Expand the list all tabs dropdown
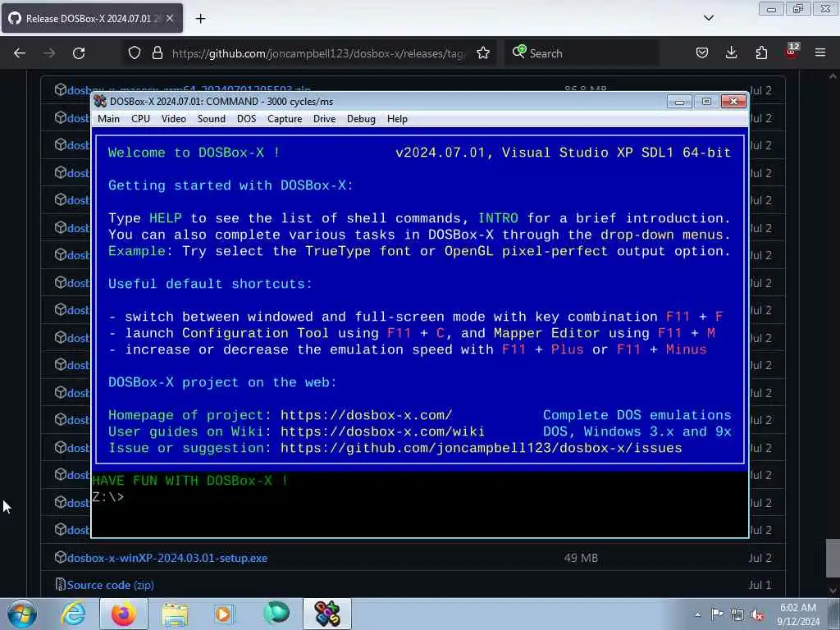 [709, 18]
